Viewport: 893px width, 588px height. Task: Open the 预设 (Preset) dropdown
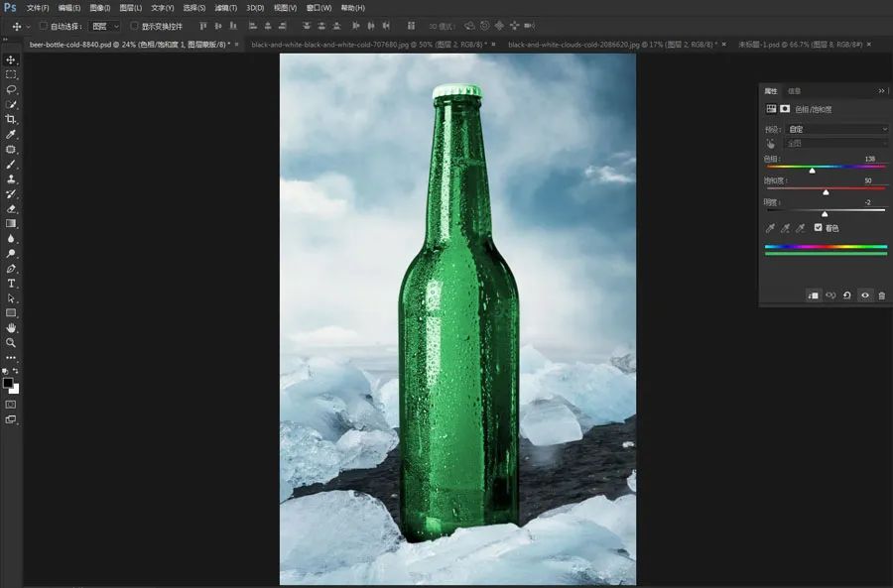pos(837,129)
